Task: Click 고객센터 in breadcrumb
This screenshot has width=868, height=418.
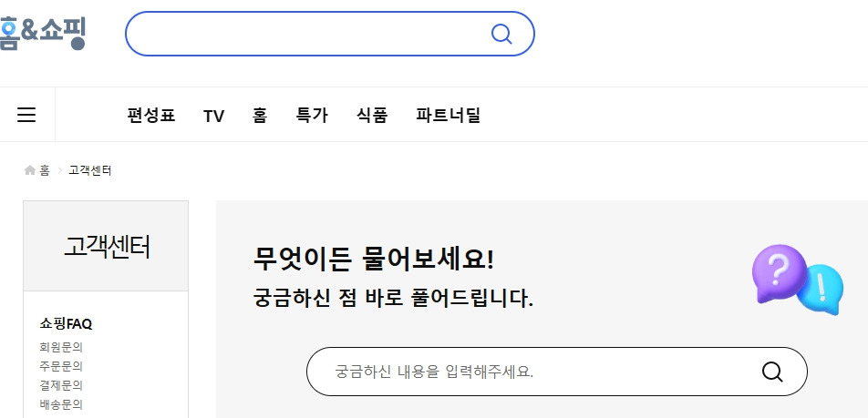Action: 89,170
